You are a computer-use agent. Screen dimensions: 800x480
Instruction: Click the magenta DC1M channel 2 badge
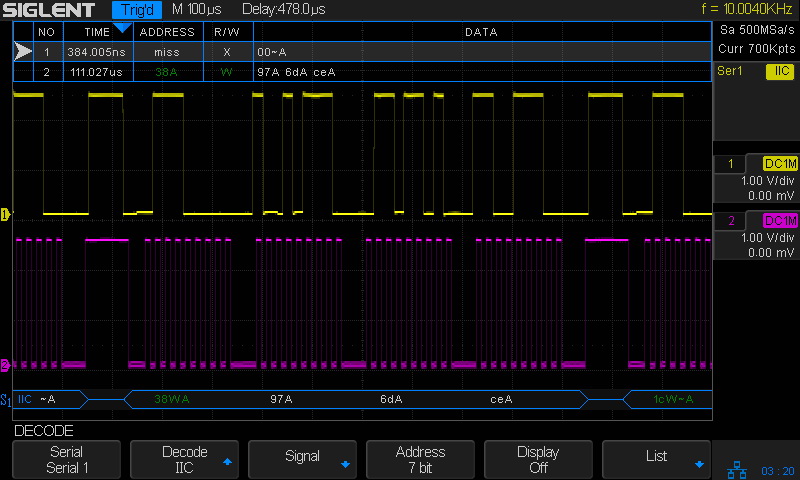(779, 220)
